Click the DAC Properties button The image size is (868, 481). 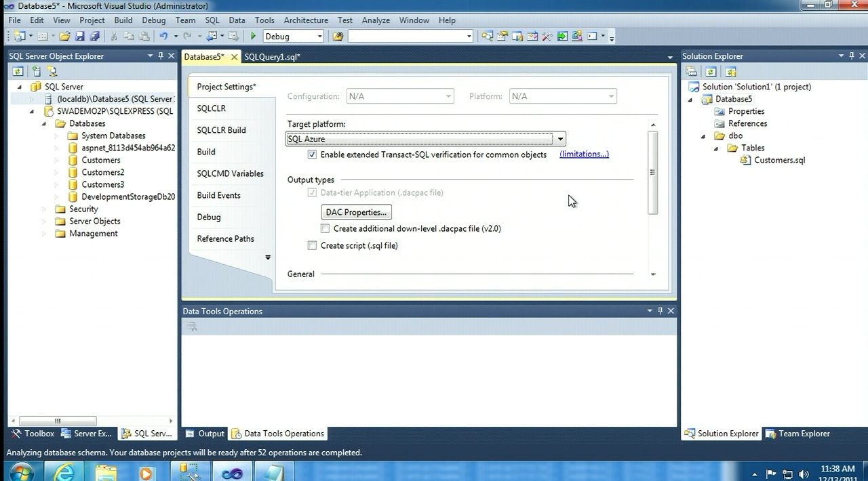tap(356, 212)
